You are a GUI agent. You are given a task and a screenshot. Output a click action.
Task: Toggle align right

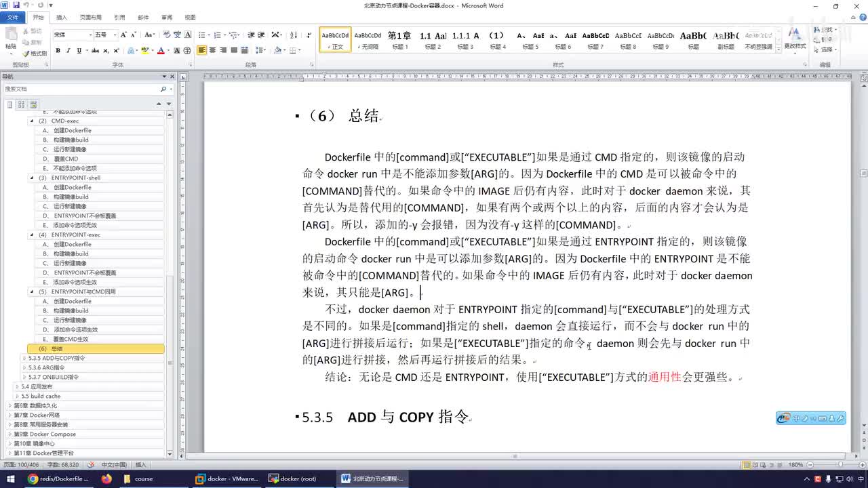click(223, 50)
